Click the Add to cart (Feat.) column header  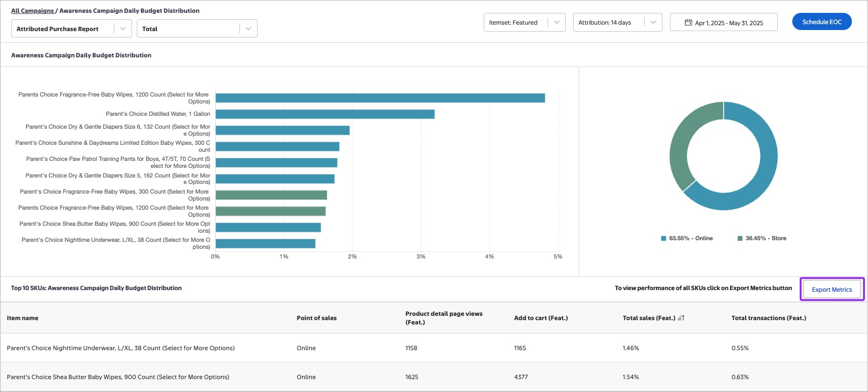(x=541, y=318)
